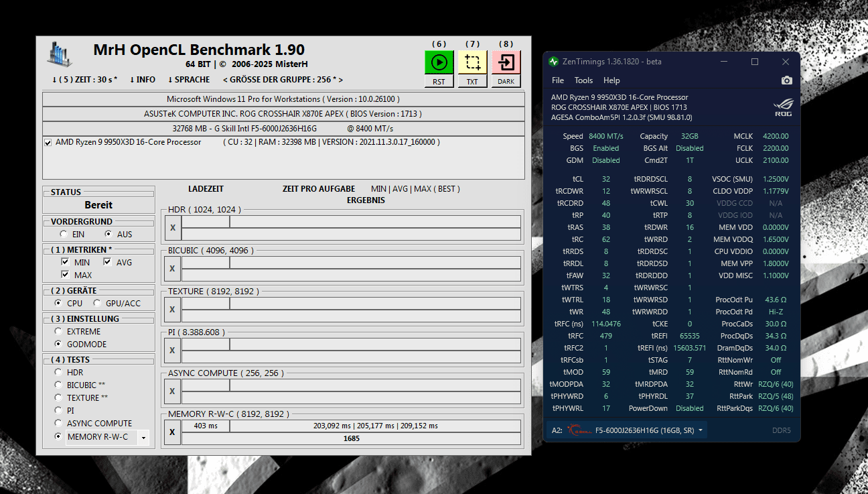This screenshot has width=868, height=494.
Task: Open MEMORY R-W-C test dropdown arrow
Action: (x=143, y=438)
